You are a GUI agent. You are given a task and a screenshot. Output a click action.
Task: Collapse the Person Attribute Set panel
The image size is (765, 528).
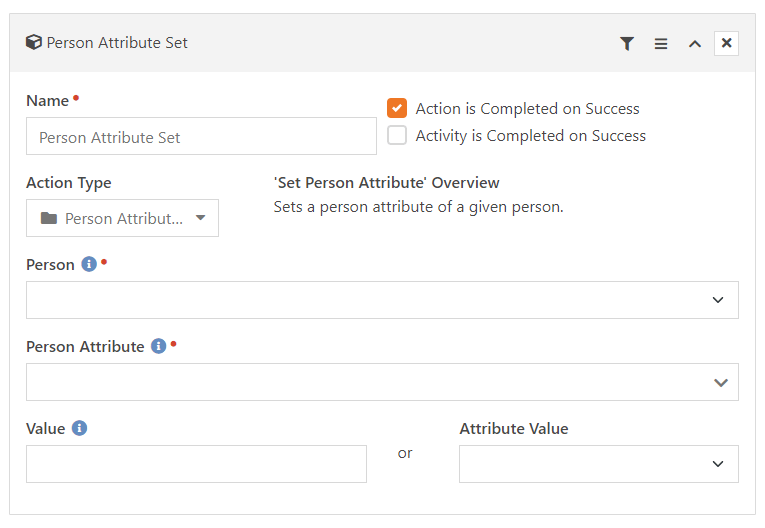[x=695, y=43]
